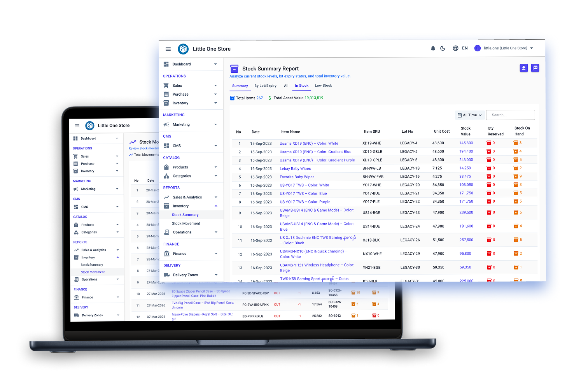Click the Delivery Zones truck icon
Image resolution: width=588 pixels, height=382 pixels.
pos(167,275)
